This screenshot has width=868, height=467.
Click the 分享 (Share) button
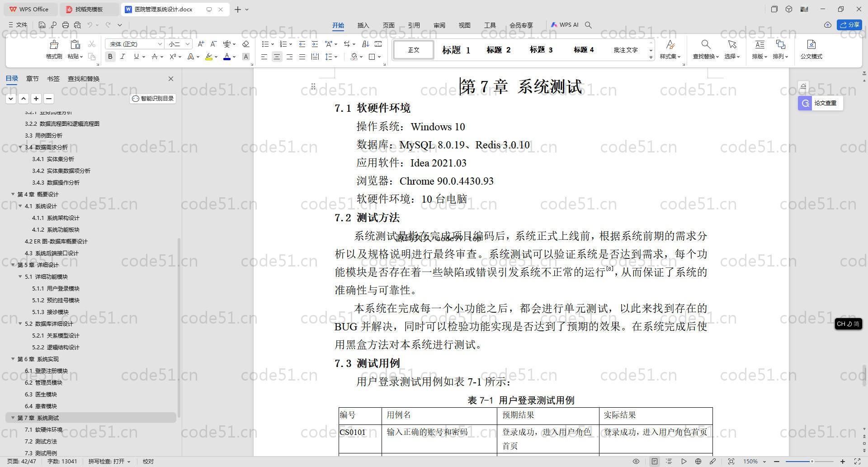coord(849,25)
